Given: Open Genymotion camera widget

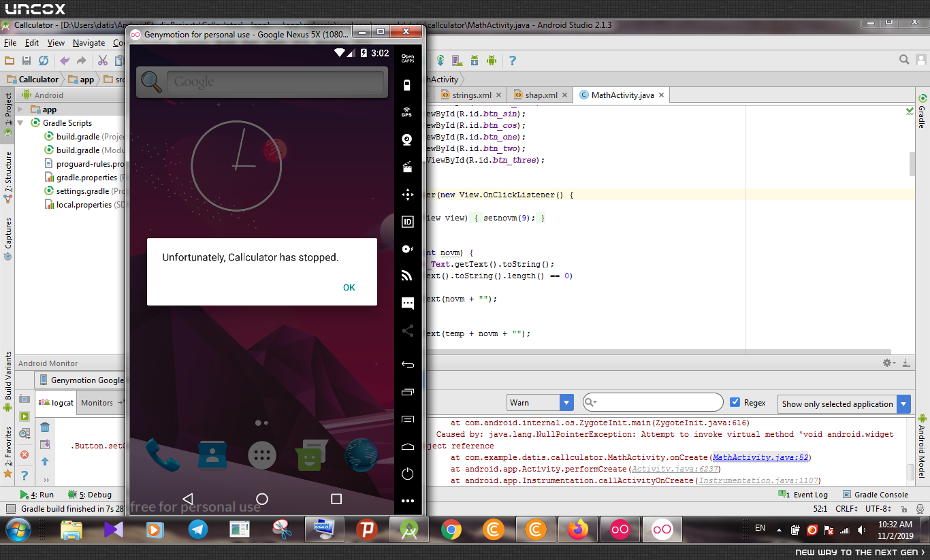Looking at the screenshot, I should (407, 139).
